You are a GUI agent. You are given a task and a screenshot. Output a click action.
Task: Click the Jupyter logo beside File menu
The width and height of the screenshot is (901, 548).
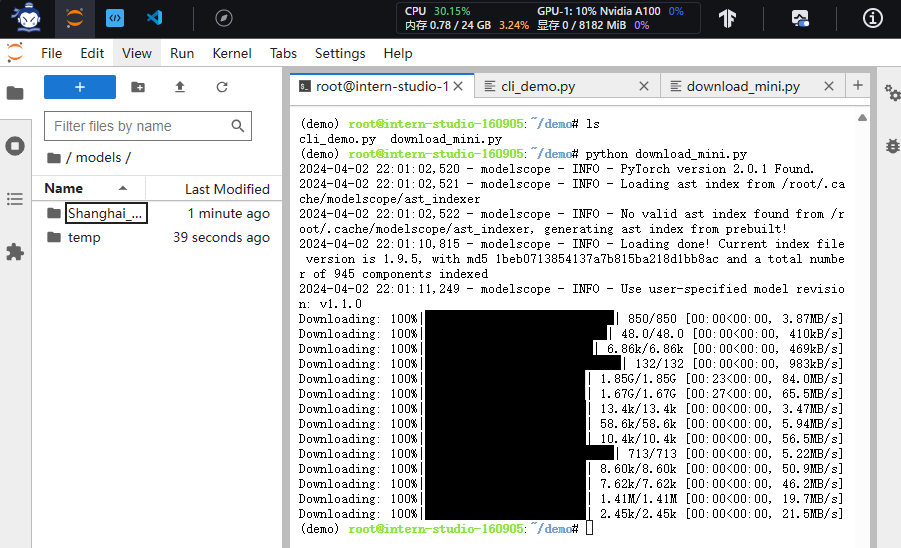(15, 53)
